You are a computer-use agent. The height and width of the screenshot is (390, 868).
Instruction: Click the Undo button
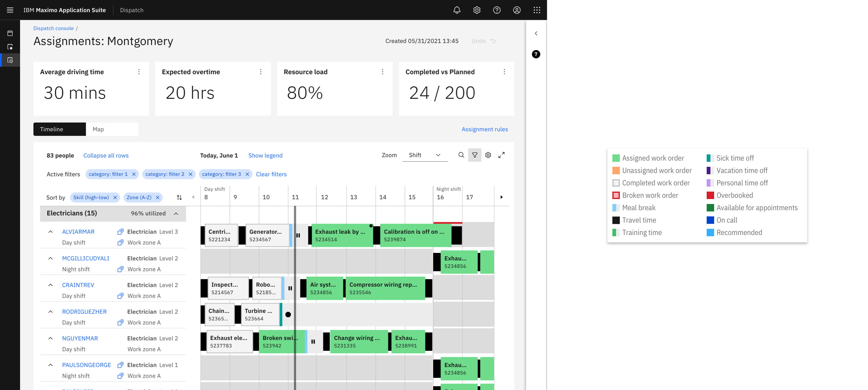tap(484, 41)
